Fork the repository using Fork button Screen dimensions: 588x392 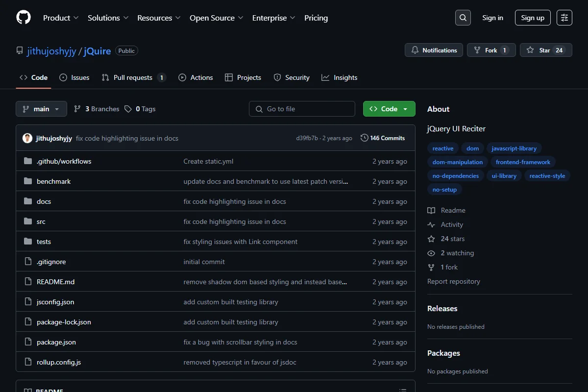(491, 50)
